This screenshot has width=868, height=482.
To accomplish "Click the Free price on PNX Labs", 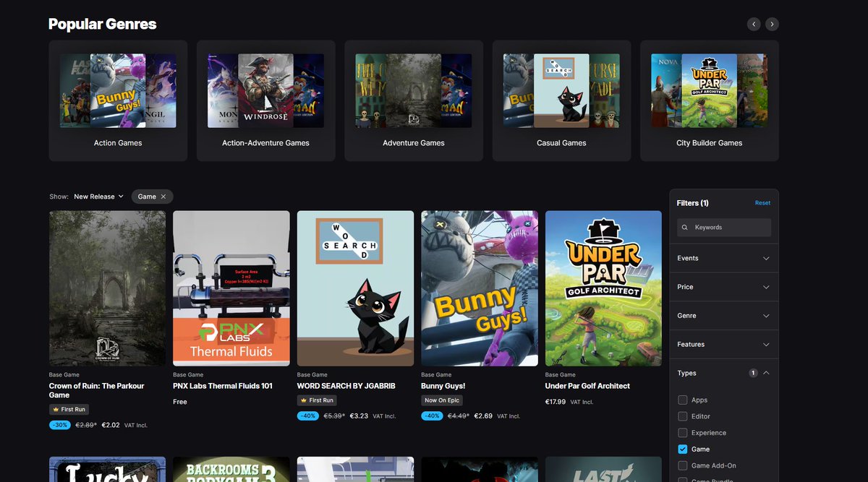I will point(180,402).
